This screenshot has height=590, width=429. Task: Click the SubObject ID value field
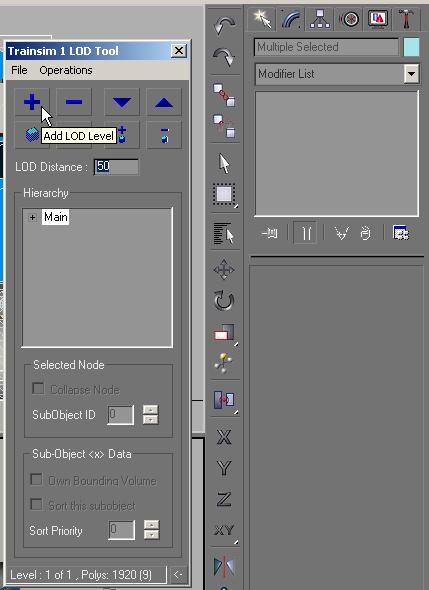tap(120, 415)
